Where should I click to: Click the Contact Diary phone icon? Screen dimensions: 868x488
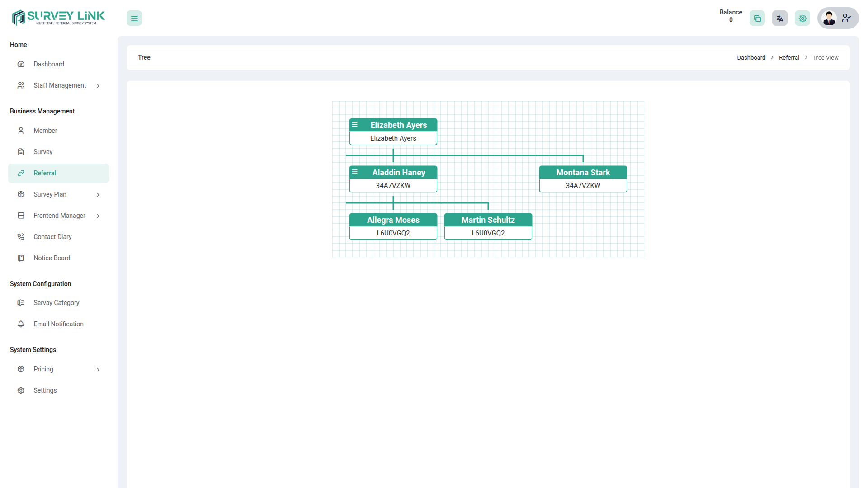(21, 237)
